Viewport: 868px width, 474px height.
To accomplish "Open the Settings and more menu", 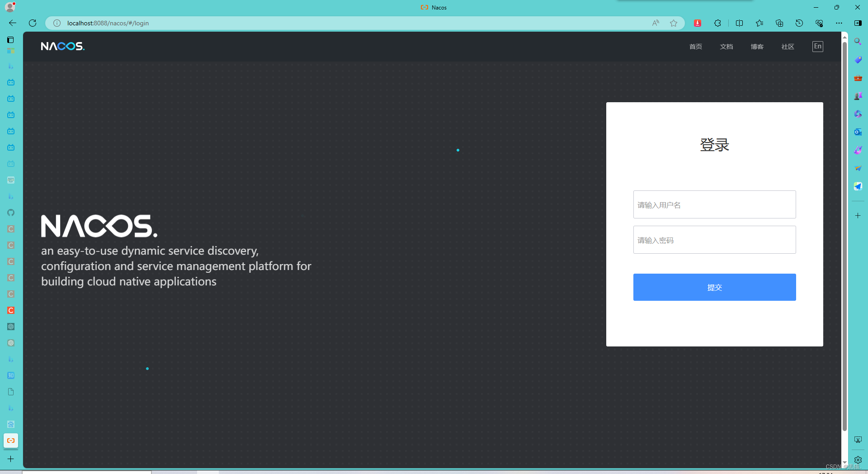I will click(x=839, y=23).
